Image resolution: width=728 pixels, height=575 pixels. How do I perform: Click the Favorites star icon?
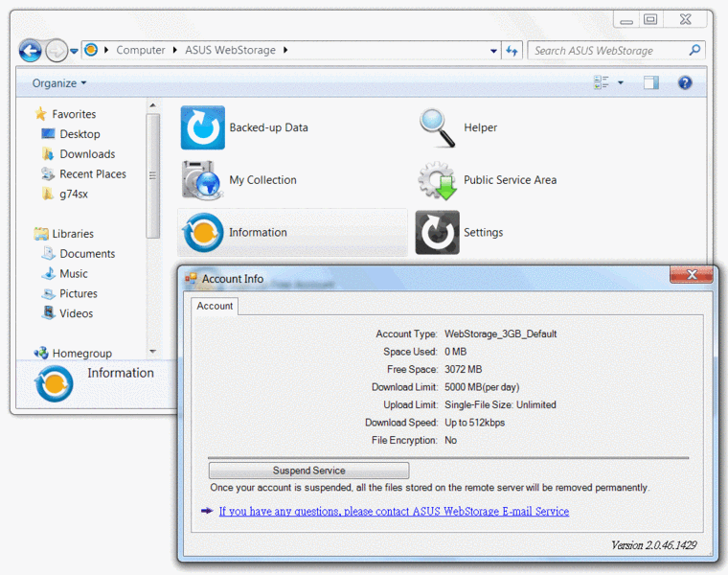[41, 114]
